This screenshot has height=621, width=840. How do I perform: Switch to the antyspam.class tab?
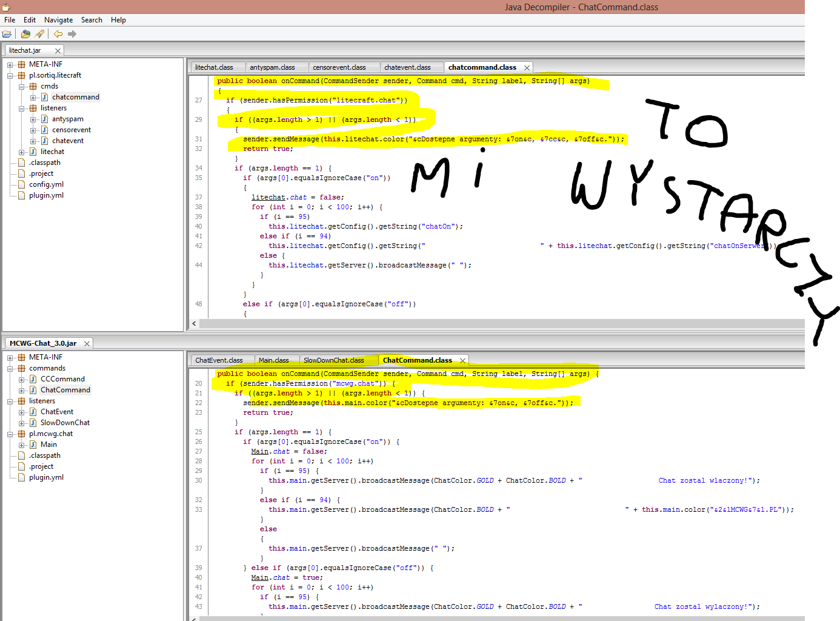(x=272, y=67)
